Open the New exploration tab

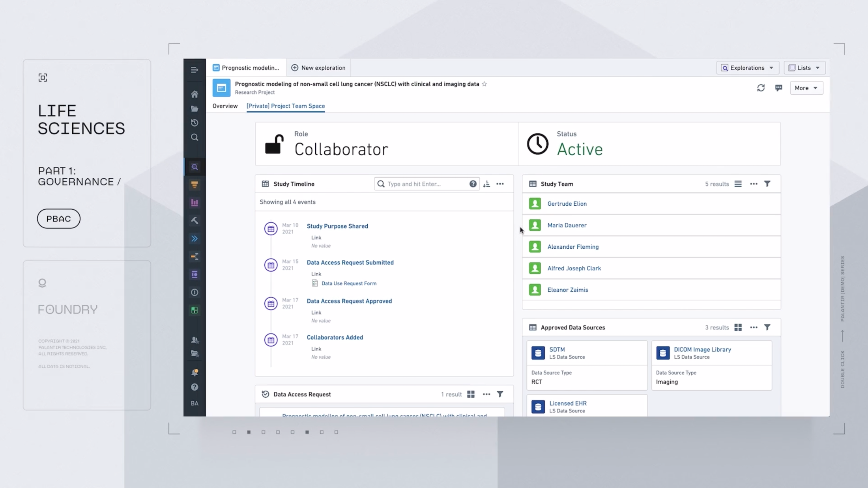(318, 67)
